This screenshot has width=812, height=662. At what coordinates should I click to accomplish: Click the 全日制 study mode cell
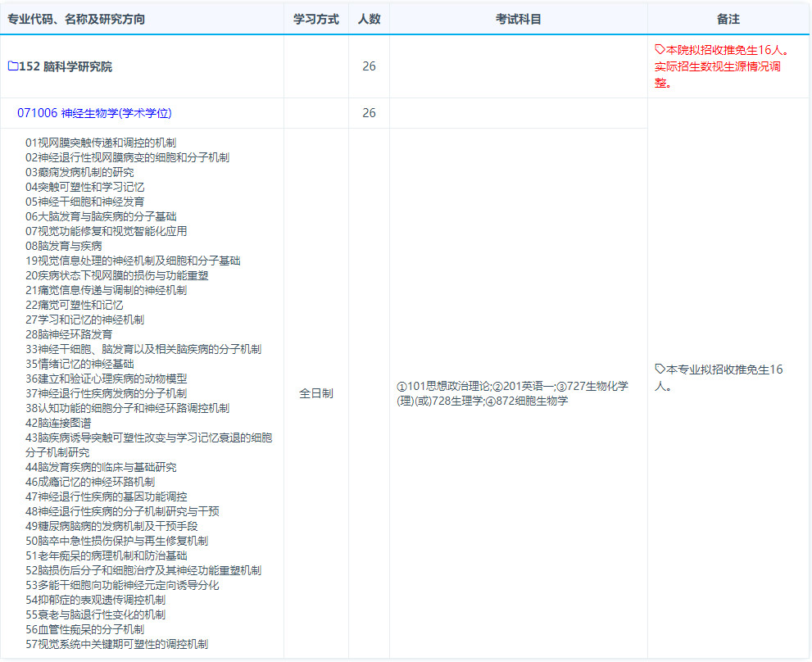coord(316,393)
